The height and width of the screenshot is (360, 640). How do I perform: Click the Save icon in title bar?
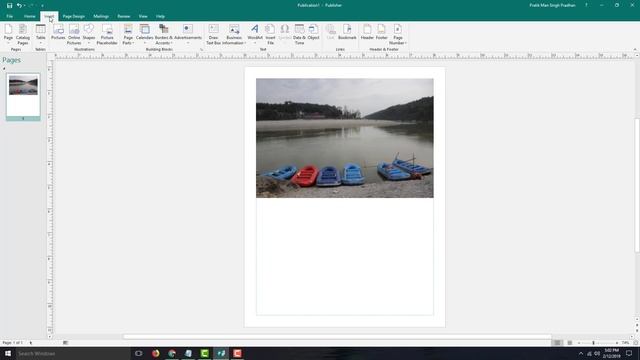[9, 5]
